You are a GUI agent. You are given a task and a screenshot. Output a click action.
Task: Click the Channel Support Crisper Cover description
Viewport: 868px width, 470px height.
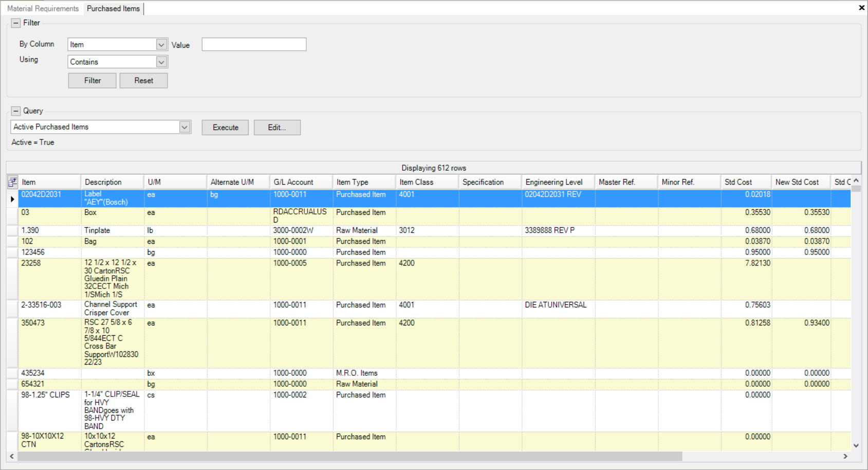coord(112,309)
